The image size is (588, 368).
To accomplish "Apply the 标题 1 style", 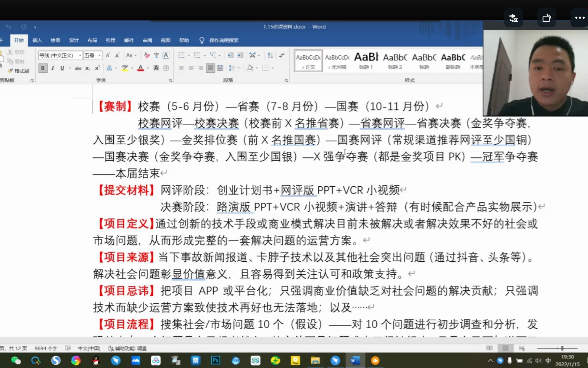I will [366, 61].
